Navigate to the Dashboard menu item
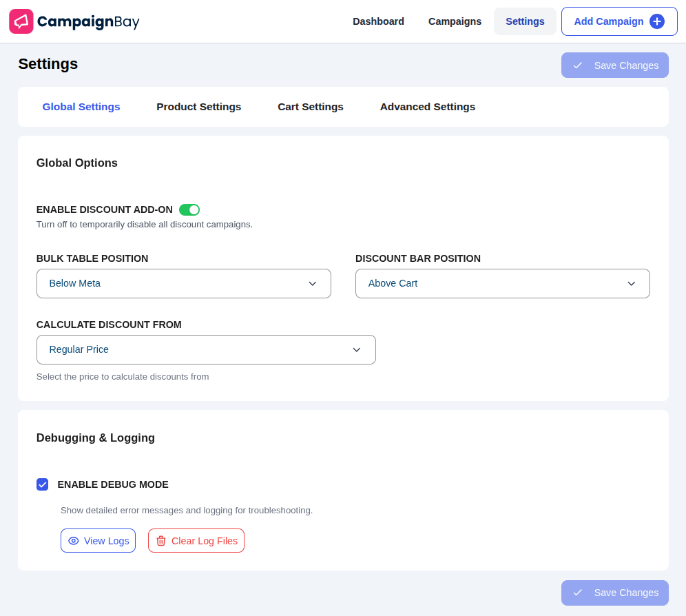Screen dimensions: 686x616 (x=378, y=21)
